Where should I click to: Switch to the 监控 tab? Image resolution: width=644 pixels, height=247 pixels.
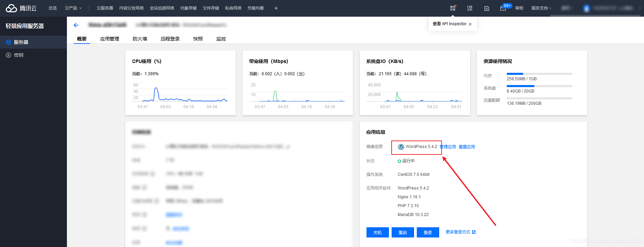[221, 39]
